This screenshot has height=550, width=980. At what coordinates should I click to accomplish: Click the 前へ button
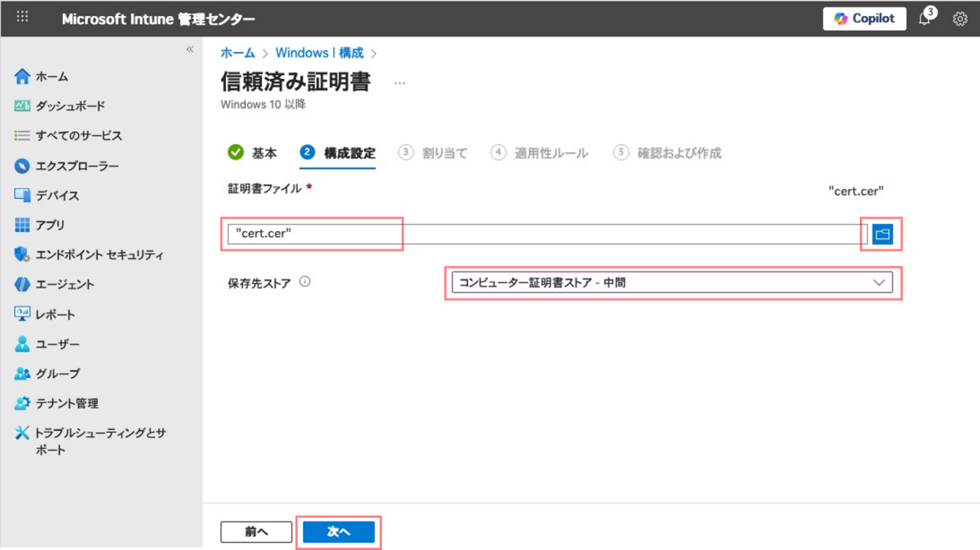point(256,532)
